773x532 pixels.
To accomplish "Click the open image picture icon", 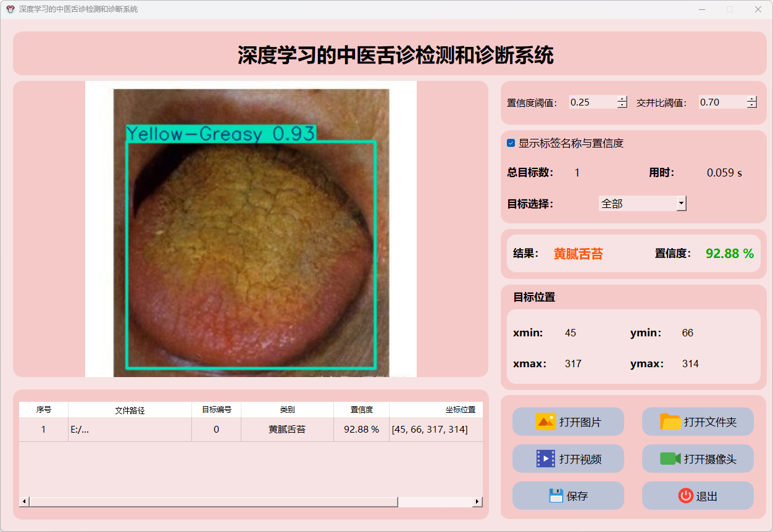I will pyautogui.click(x=546, y=422).
